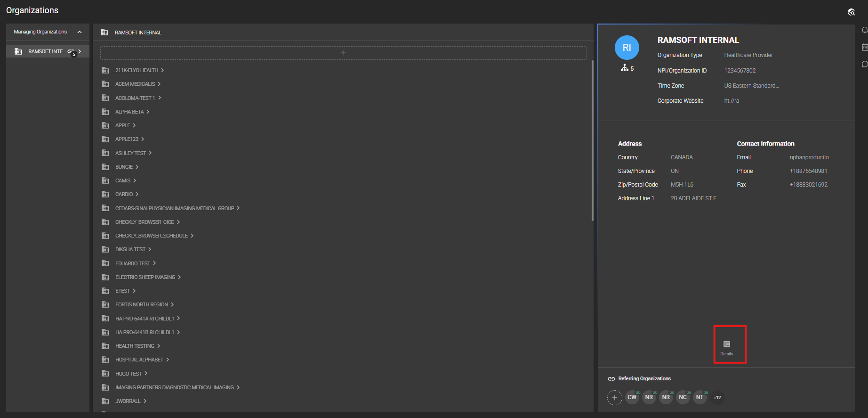Expand the 211K-ELYO HEALTH organization chevron
Viewport: 868px width, 418px height.
(x=162, y=70)
